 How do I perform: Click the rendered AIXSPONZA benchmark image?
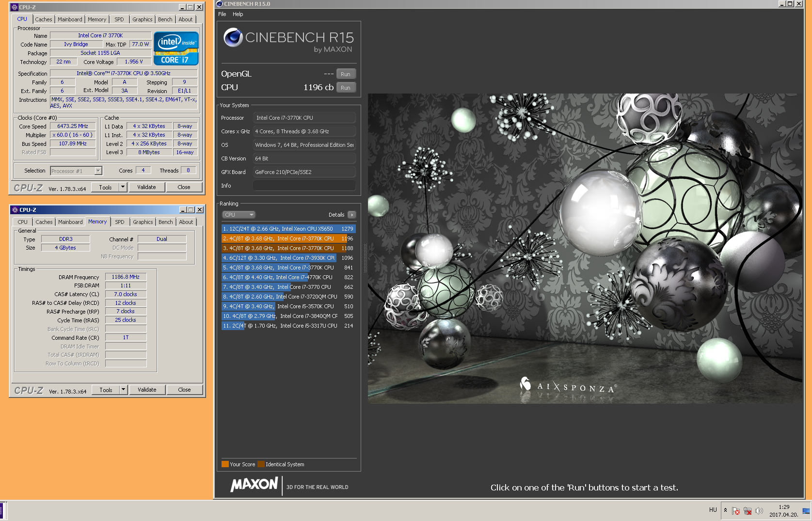pos(585,249)
